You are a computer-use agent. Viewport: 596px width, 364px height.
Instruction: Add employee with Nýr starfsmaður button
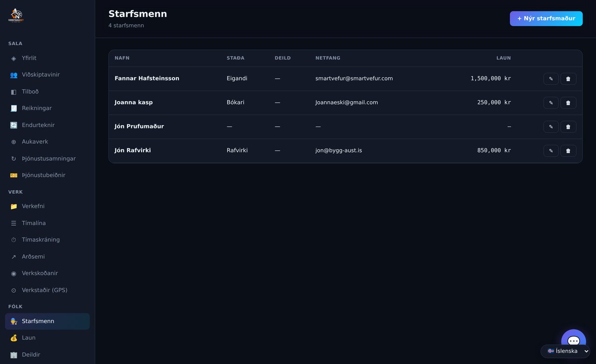[546, 19]
